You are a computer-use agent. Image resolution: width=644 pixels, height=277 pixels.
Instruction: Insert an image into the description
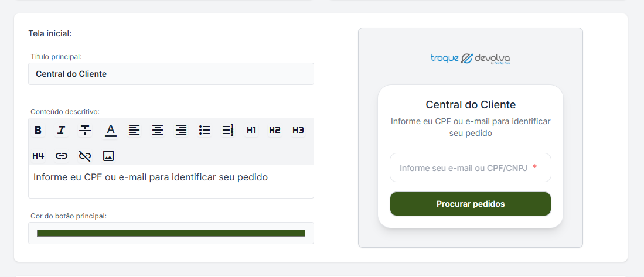click(x=108, y=156)
